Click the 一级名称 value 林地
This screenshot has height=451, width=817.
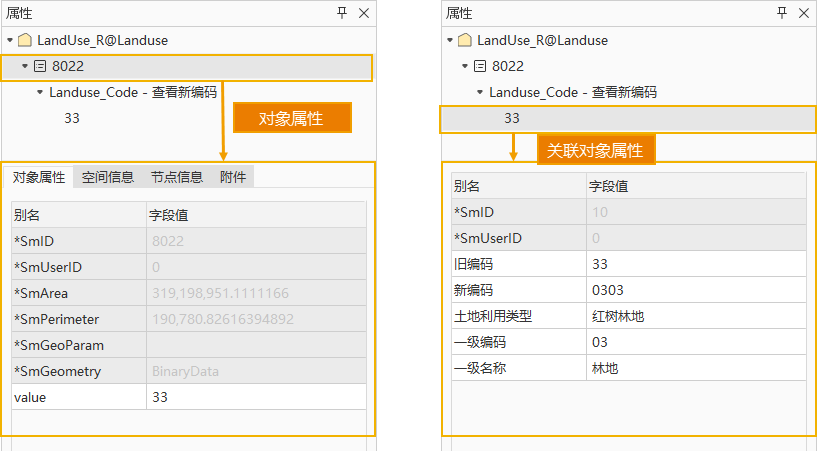point(695,368)
